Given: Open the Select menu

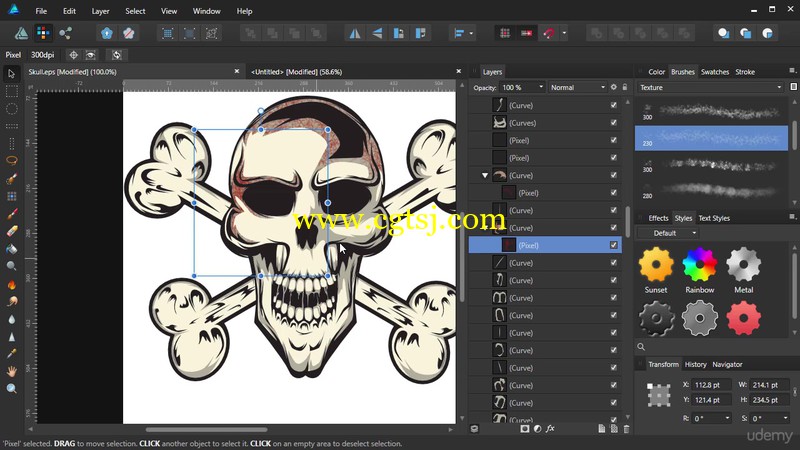Looking at the screenshot, I should point(135,11).
